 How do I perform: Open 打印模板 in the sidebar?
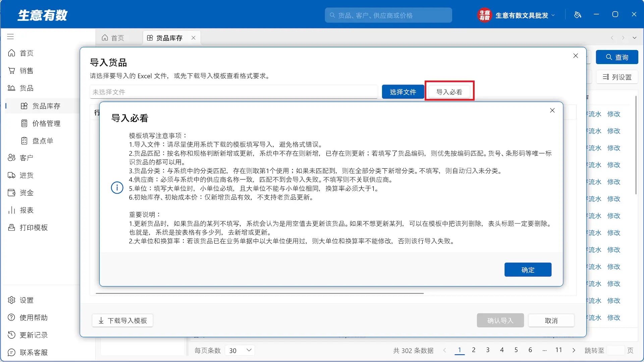(x=28, y=227)
